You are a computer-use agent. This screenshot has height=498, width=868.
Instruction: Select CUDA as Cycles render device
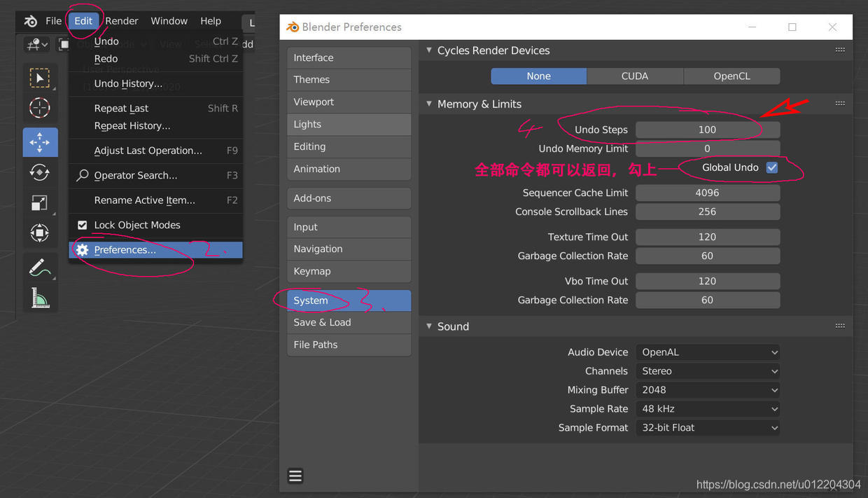point(635,76)
